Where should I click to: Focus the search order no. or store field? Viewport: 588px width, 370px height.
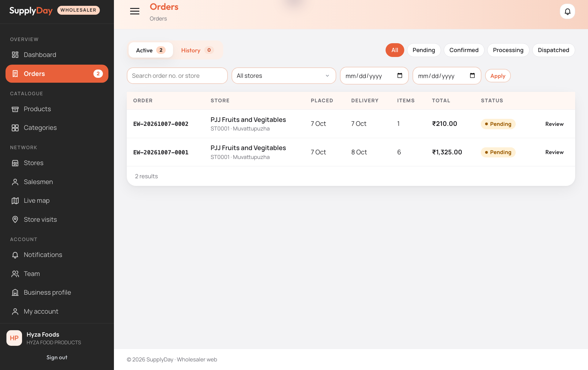click(177, 76)
